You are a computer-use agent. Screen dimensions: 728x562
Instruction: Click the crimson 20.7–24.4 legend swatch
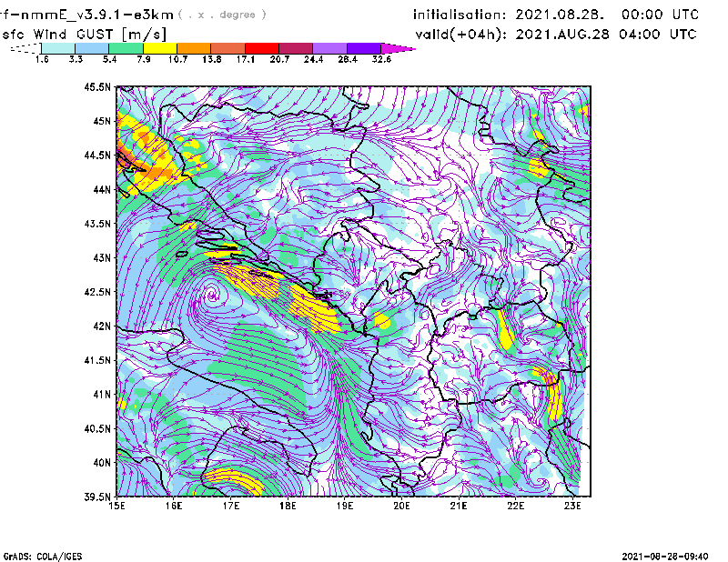pos(296,48)
